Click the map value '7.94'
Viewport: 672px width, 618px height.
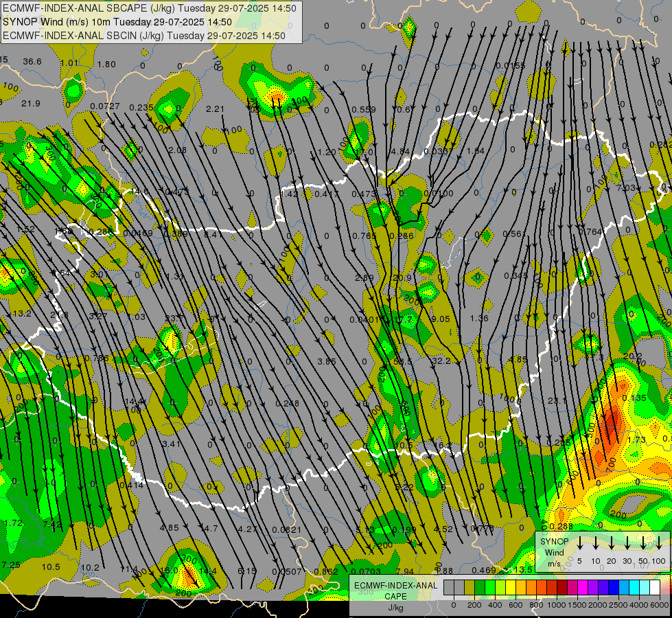point(405,571)
